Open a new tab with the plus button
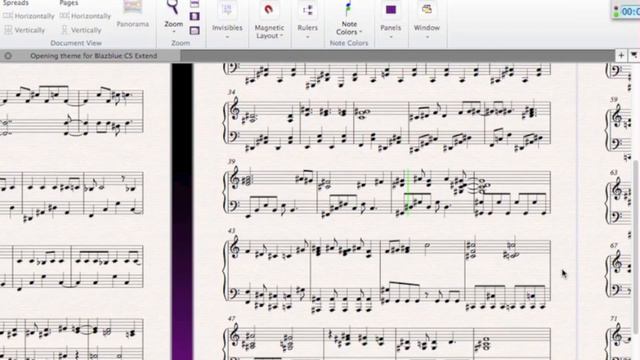 pos(621,55)
